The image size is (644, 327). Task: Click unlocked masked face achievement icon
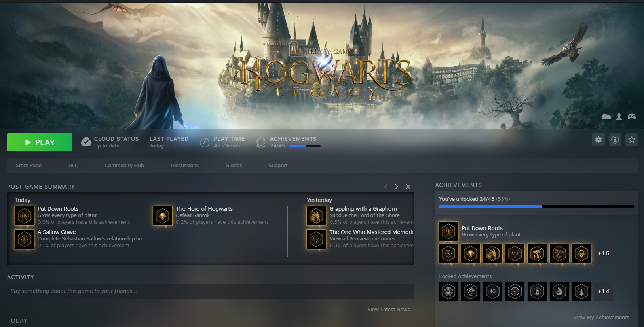click(581, 253)
